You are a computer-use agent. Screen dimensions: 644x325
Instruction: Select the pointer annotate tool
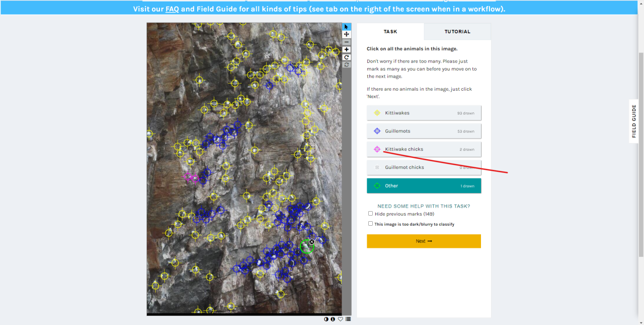346,27
